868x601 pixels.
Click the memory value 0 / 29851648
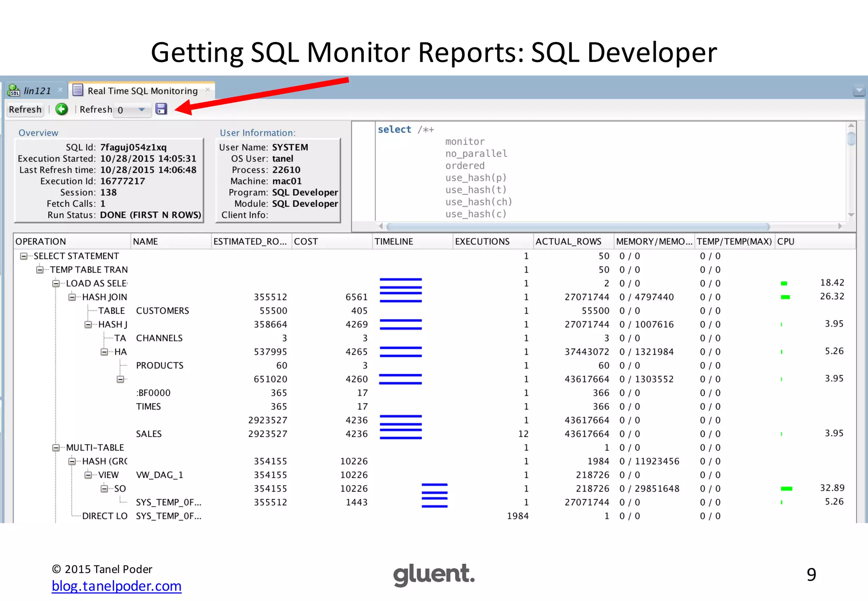coord(649,489)
